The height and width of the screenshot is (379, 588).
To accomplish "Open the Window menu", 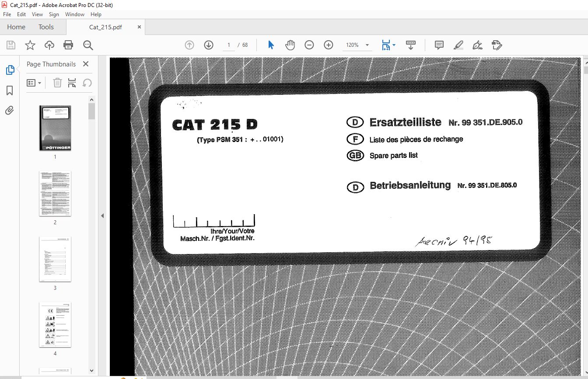I will 75,14.
